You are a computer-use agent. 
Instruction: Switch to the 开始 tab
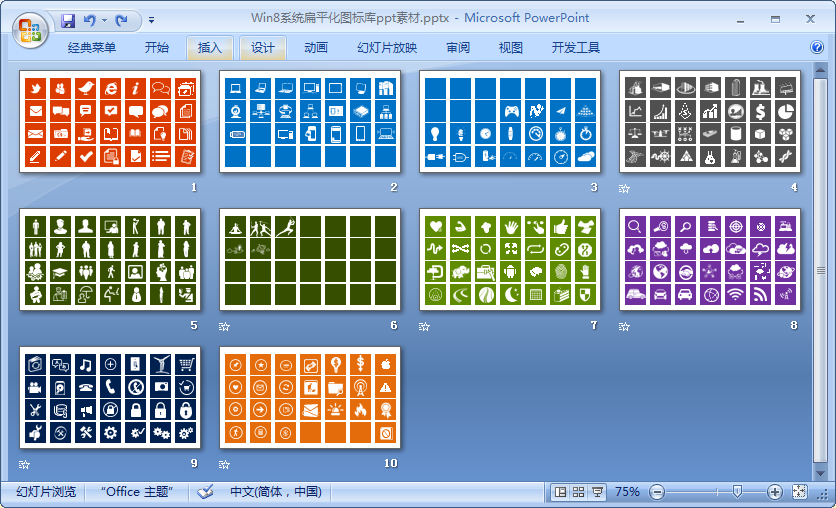pyautogui.click(x=156, y=48)
